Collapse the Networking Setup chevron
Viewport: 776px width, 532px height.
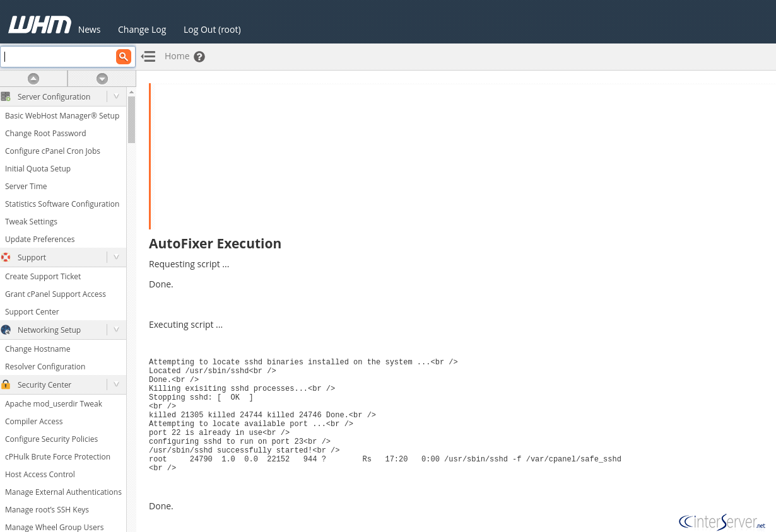click(x=116, y=330)
